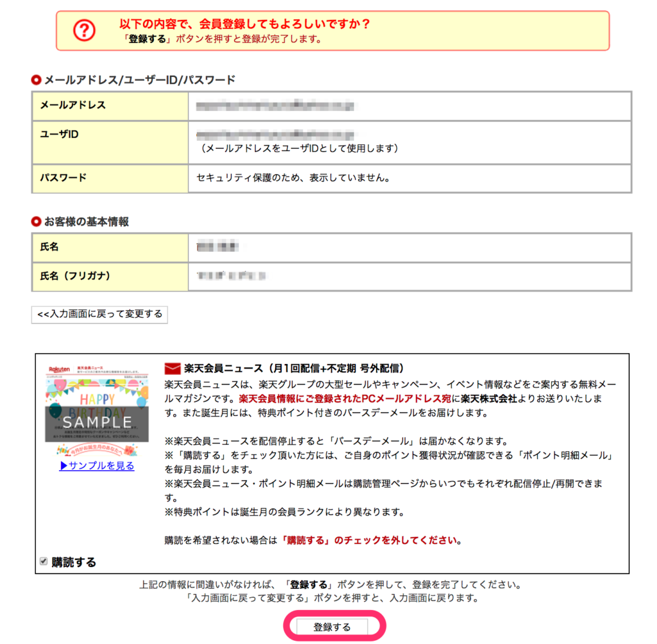
Task: Select the ユーザID row label
Action: (x=59, y=134)
